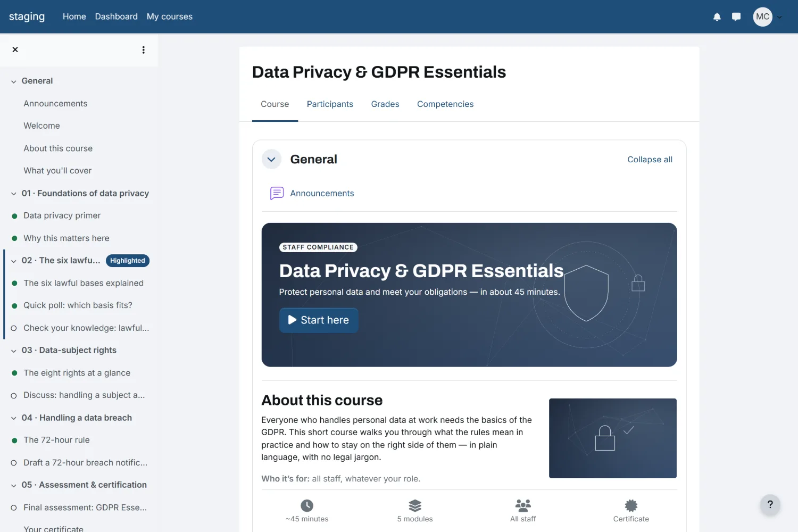Click empty completion circle for Discuss: handling a subject

point(14,395)
